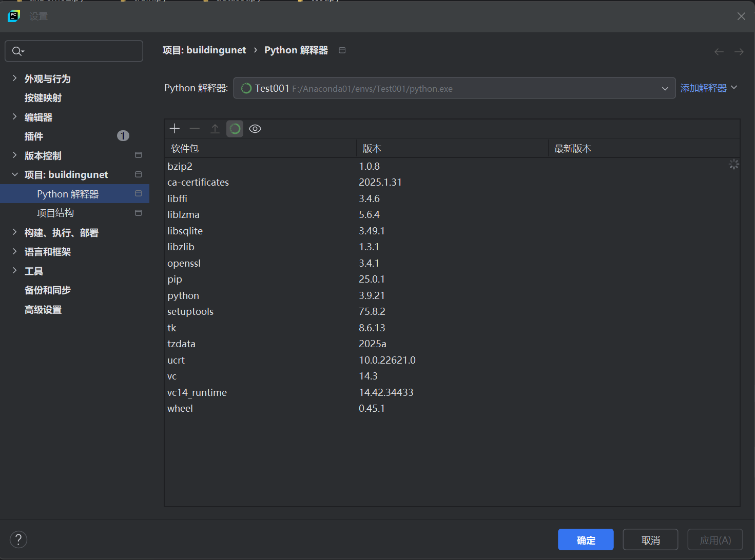Toggle the show early releases eye icon
The height and width of the screenshot is (560, 755).
pos(255,129)
